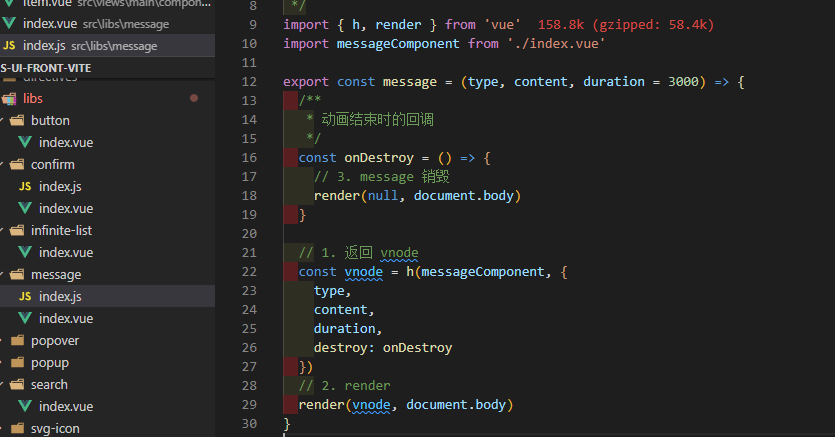Click the libs folder icon
835x437 pixels.
(10, 98)
